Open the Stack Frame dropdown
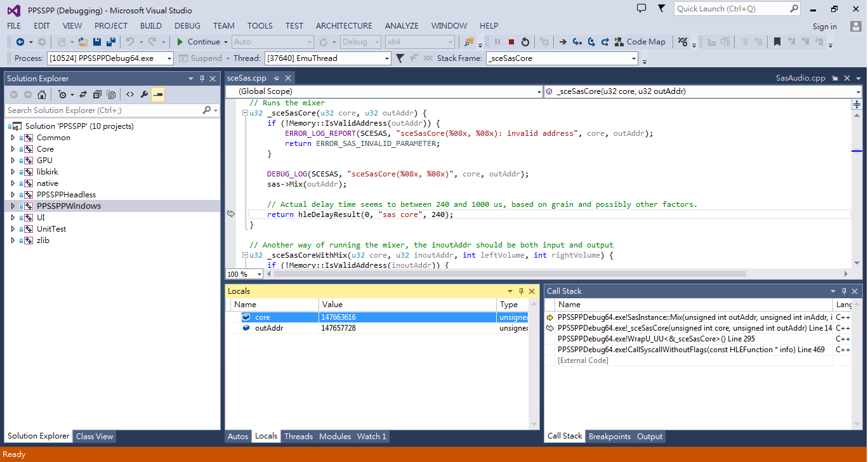868x462 pixels. click(x=633, y=58)
